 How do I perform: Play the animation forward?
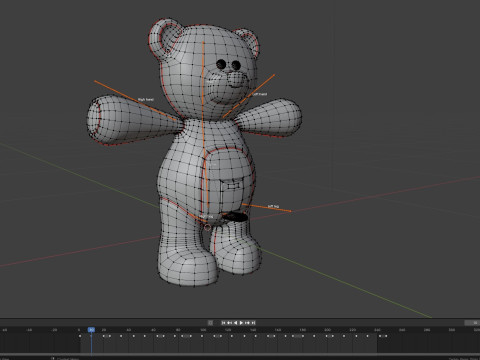[x=241, y=323]
